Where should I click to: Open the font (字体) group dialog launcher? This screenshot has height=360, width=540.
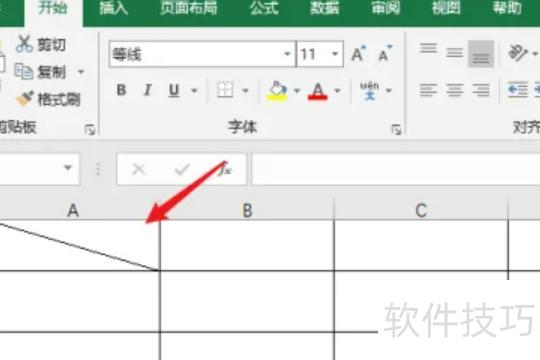tap(396, 130)
